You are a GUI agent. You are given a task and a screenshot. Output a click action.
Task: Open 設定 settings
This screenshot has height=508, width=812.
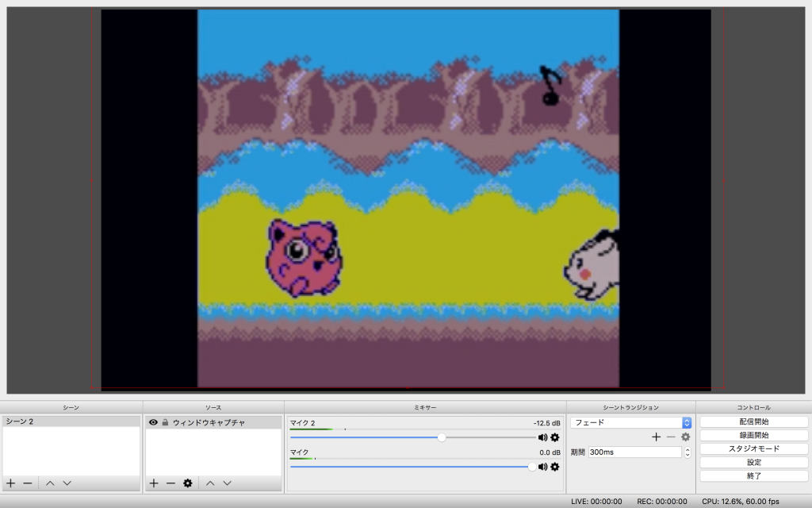(754, 463)
